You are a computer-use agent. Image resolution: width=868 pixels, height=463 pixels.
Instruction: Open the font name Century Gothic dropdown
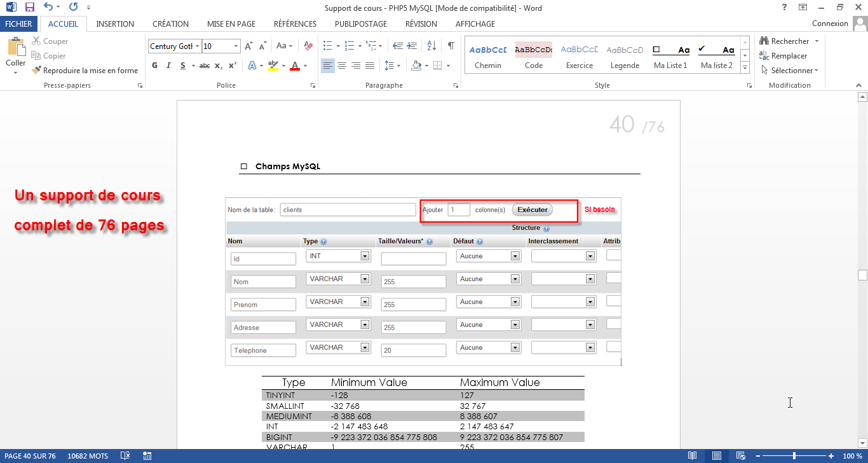coord(198,46)
